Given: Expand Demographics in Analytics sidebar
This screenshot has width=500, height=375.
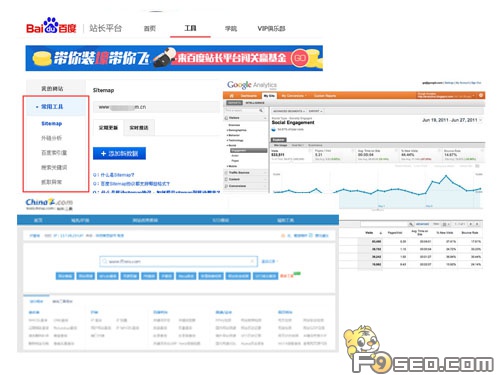Looking at the screenshot, I should pos(236,130).
